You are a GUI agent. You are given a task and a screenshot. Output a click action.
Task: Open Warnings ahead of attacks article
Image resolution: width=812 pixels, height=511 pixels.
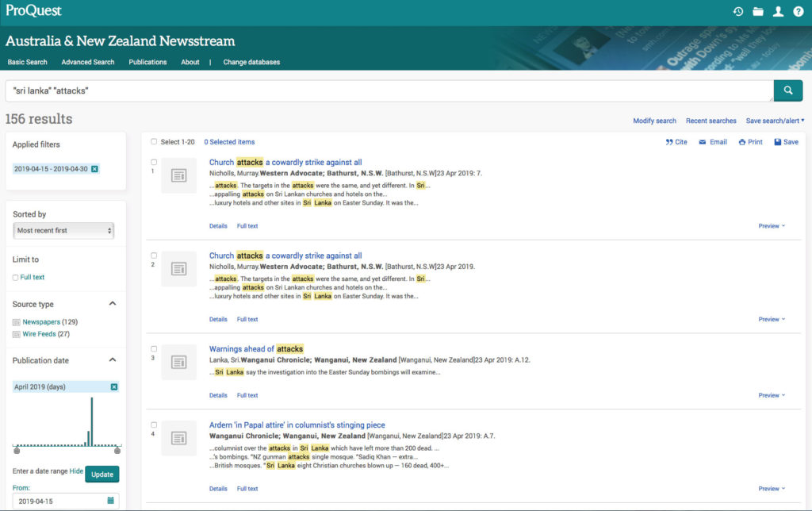pos(256,349)
